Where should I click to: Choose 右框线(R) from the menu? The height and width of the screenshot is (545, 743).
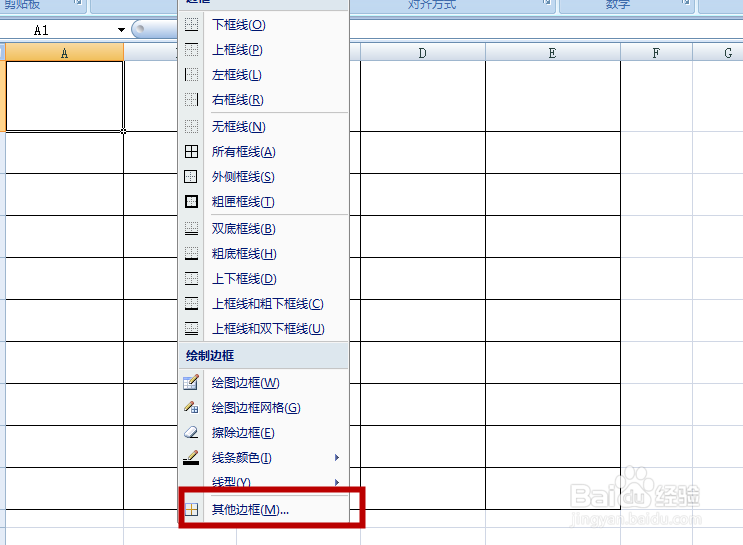[263, 100]
